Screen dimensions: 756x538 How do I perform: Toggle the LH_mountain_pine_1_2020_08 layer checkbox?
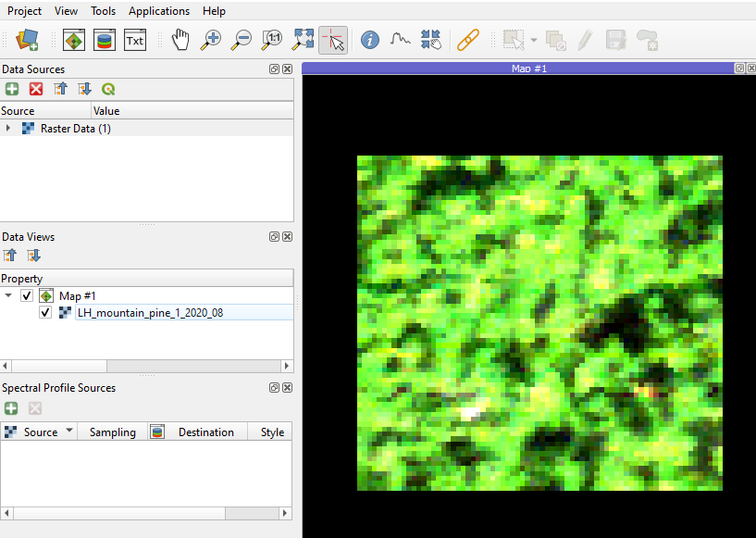[x=45, y=313]
